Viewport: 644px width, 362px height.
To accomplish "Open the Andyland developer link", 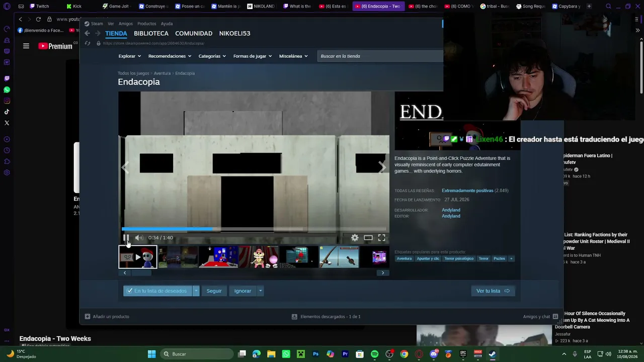I will click(x=451, y=210).
